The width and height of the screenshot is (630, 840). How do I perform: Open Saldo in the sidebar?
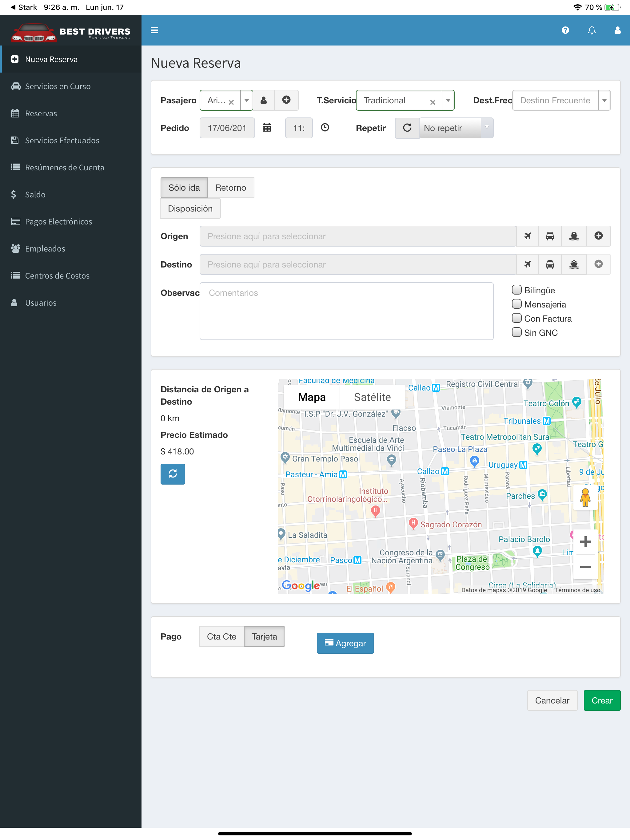71,194
